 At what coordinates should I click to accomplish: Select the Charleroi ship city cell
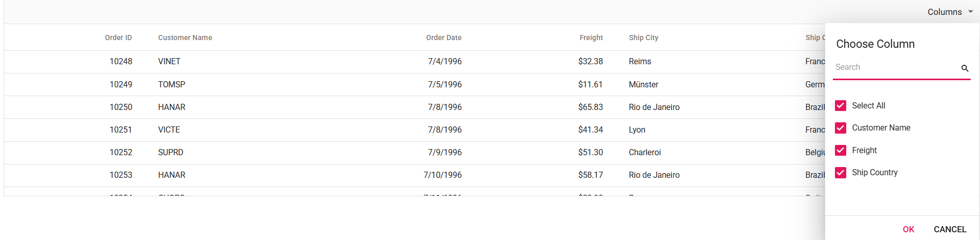(x=645, y=152)
